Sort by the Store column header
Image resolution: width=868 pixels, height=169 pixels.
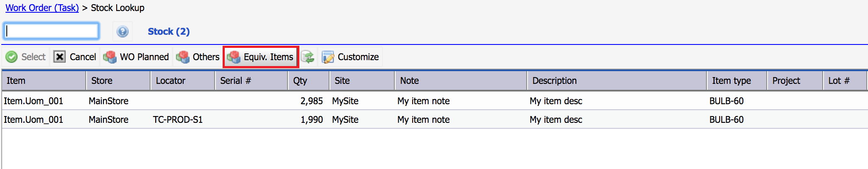click(x=119, y=80)
